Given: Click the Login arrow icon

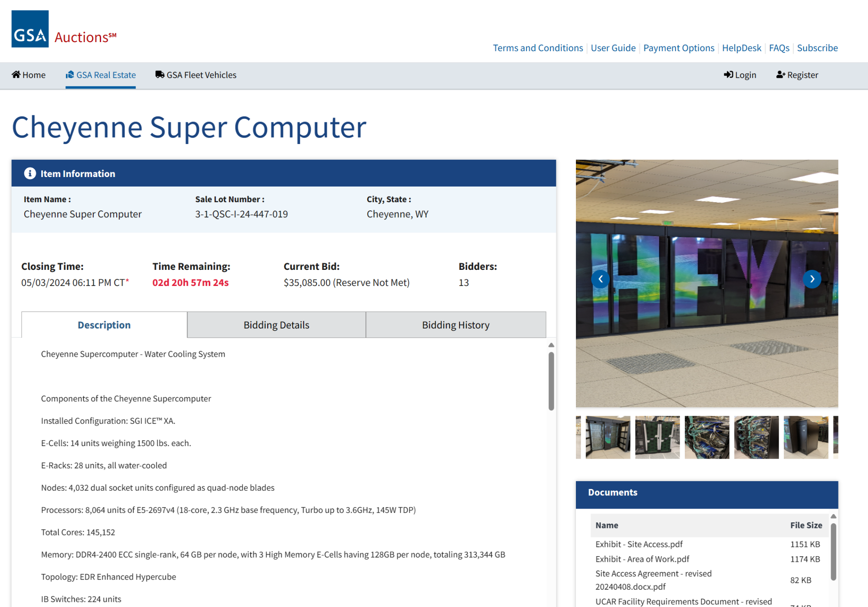Looking at the screenshot, I should pos(728,75).
